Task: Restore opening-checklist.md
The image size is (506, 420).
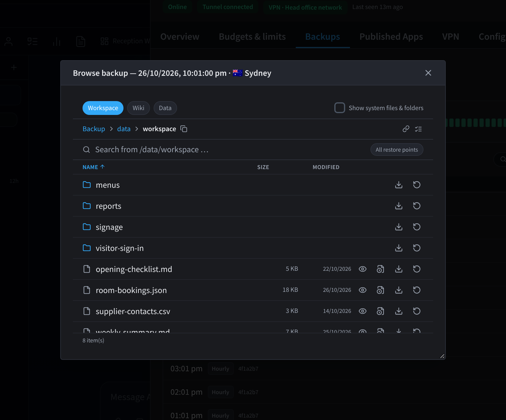Action: pos(417,269)
